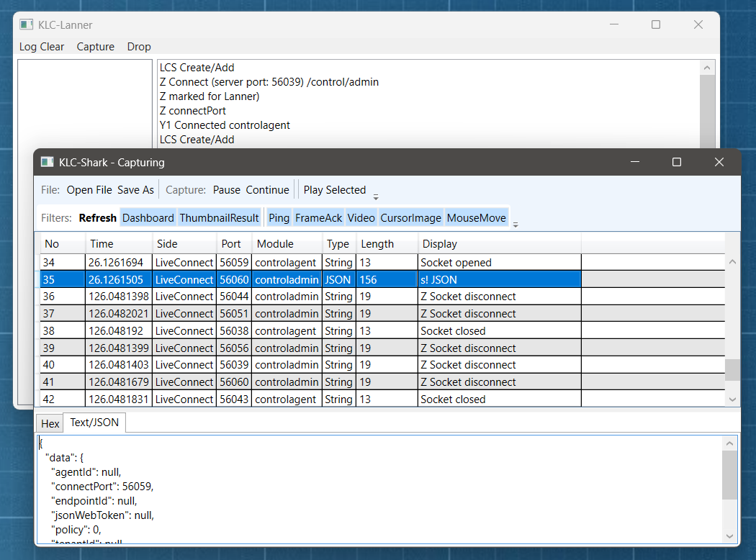Screen dimensions: 756x560
Task: Maximize the KLC-Lanner window
Action: 656,24
